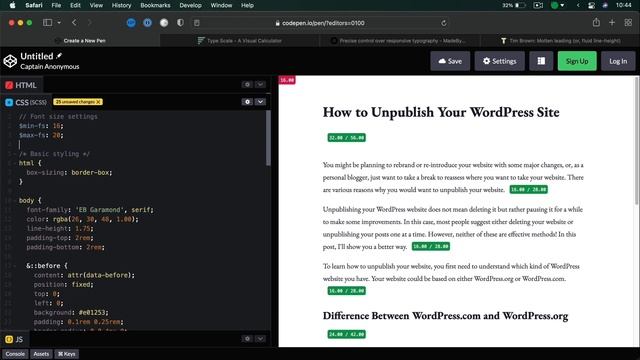Open a new Safari tab
This screenshot has width=640, height=360.
point(612,23)
